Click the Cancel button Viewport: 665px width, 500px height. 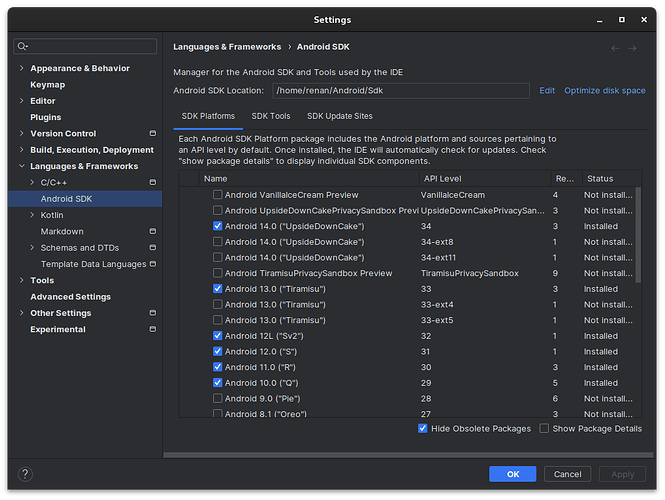click(567, 474)
